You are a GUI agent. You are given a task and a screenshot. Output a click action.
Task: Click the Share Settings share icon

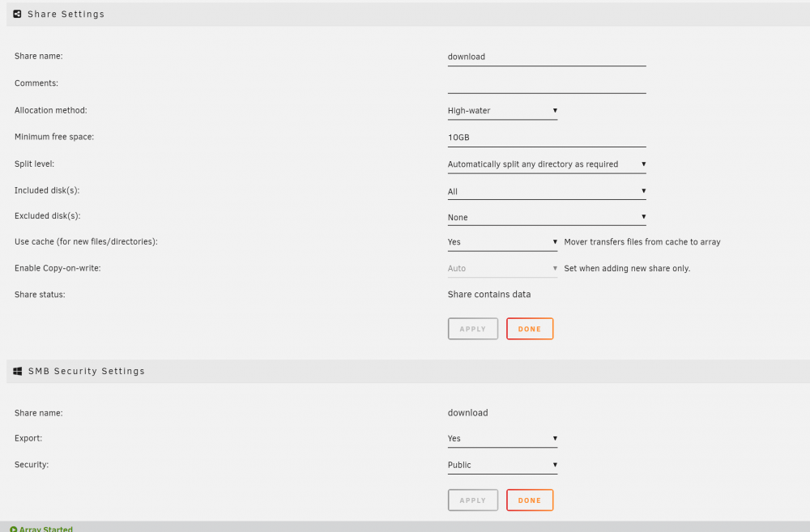(17, 14)
